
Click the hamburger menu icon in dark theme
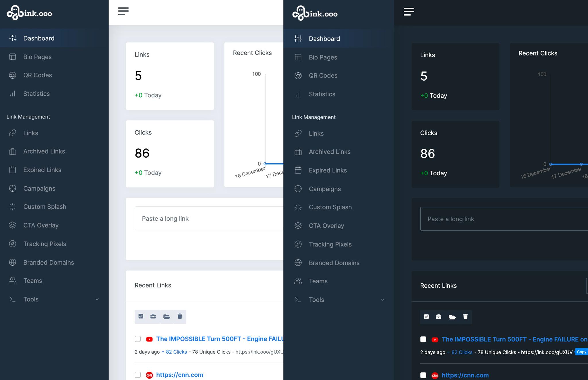409,12
